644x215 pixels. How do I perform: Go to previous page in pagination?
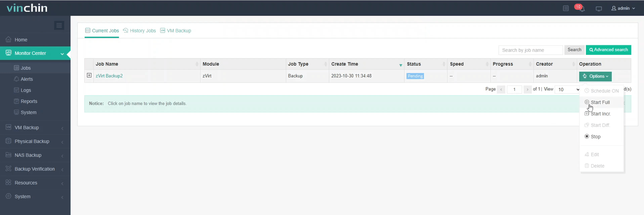pyautogui.click(x=501, y=89)
